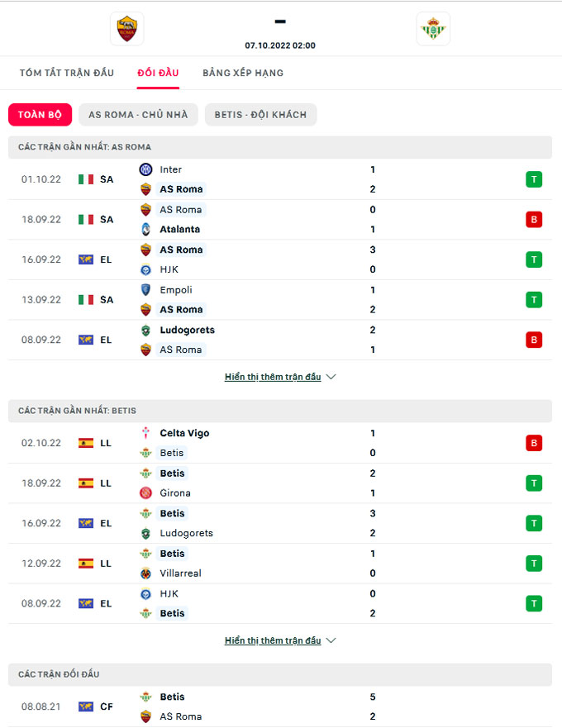The width and height of the screenshot is (562, 728).
Task: Click the red B badge for Atalanta match
Action: tap(534, 220)
